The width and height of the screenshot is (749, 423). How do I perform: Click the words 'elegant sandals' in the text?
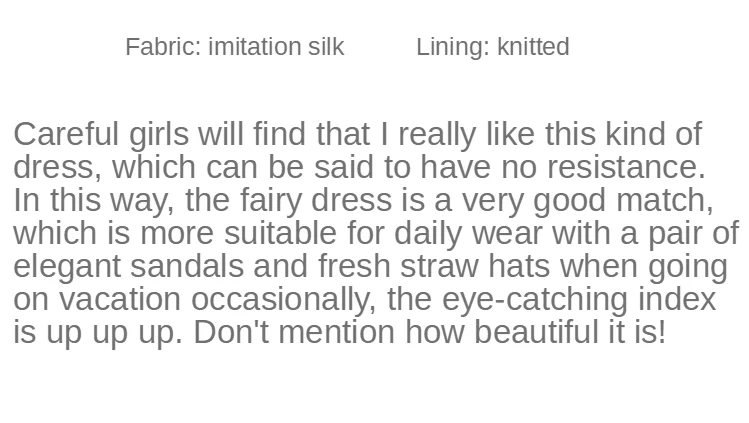[x=128, y=266]
